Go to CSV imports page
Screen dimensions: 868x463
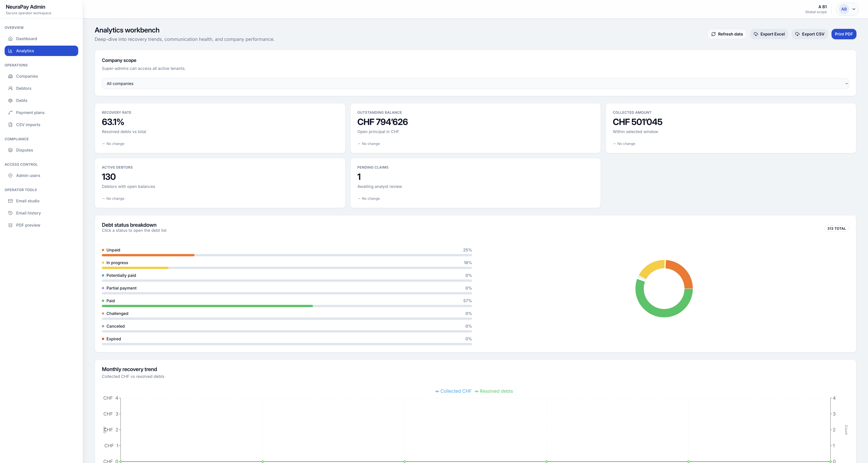[x=28, y=125]
